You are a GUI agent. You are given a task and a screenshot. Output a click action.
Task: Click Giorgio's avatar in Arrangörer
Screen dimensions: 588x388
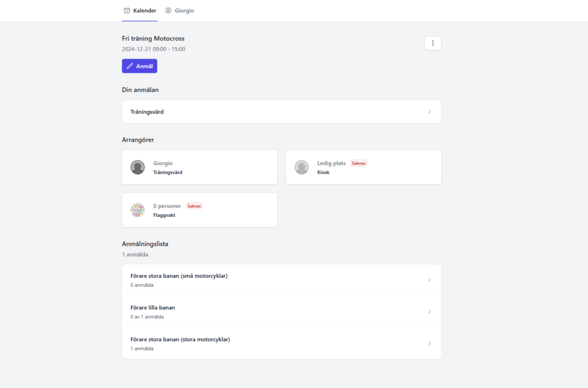138,167
